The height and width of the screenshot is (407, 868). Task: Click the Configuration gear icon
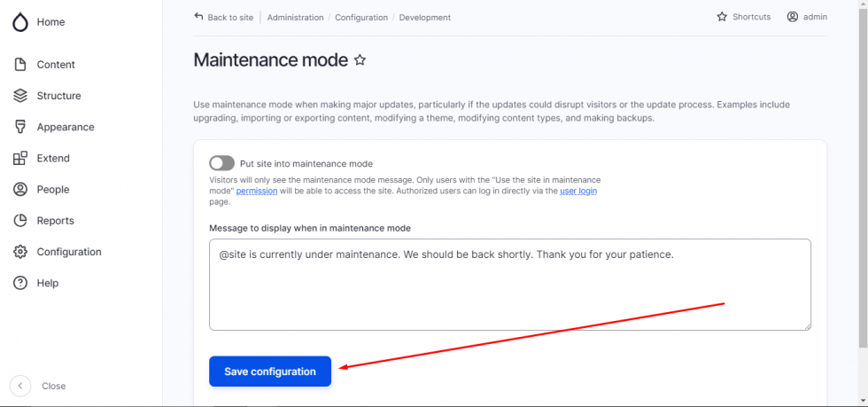[20, 252]
